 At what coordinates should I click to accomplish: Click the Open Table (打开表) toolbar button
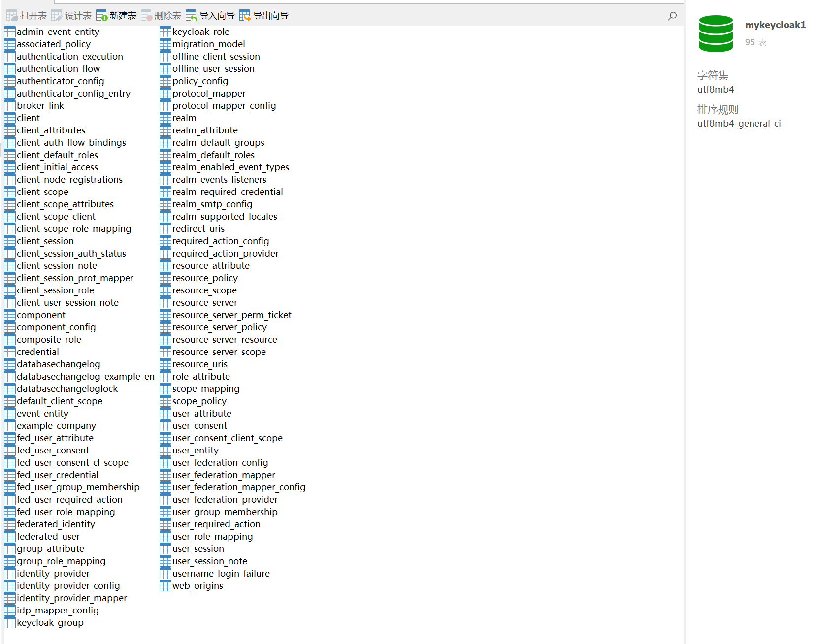click(x=27, y=16)
